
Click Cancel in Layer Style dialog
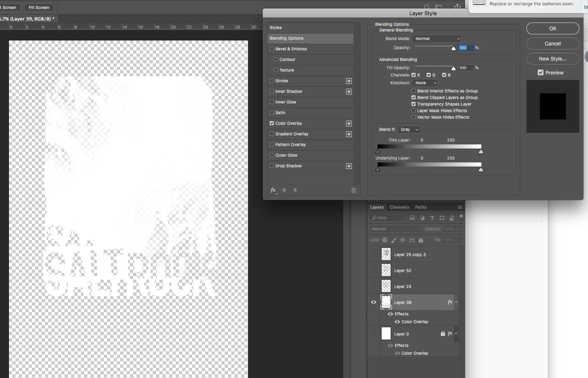pyautogui.click(x=553, y=43)
